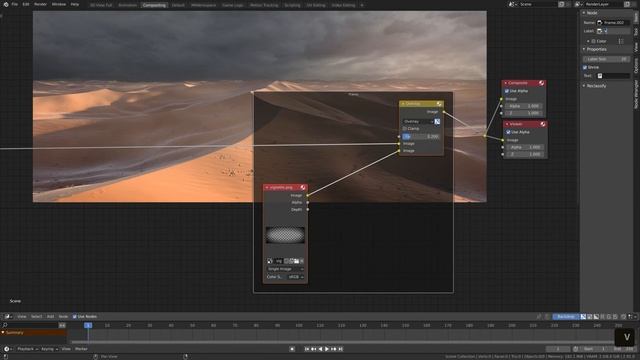
Task: Toggle Use Alpha on the Viewer node
Action: click(508, 132)
